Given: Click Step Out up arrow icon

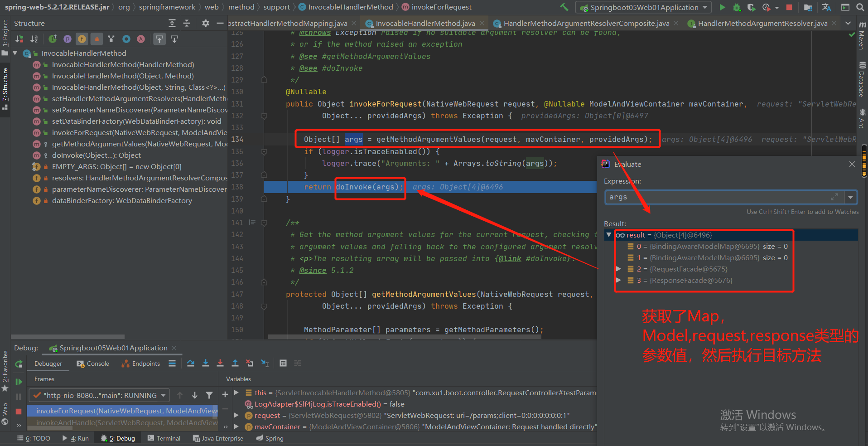Looking at the screenshot, I should point(235,363).
